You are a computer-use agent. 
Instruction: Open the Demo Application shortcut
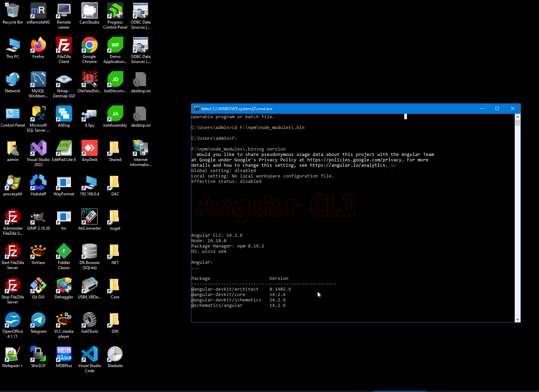tap(115, 50)
